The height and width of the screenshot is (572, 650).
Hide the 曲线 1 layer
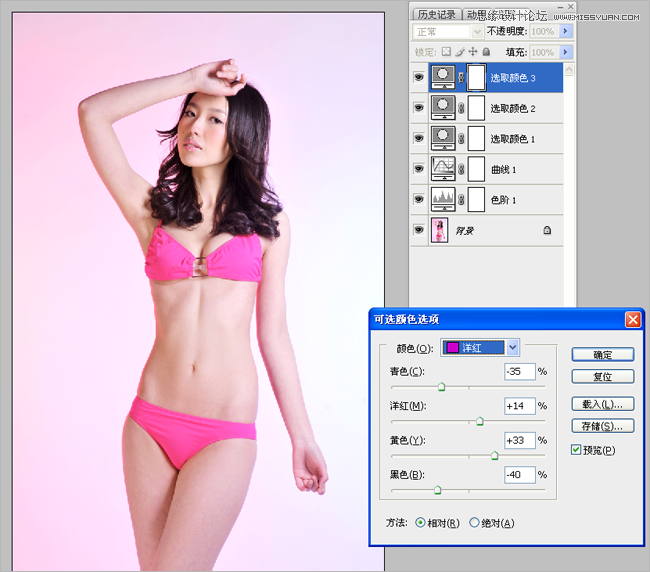419,169
